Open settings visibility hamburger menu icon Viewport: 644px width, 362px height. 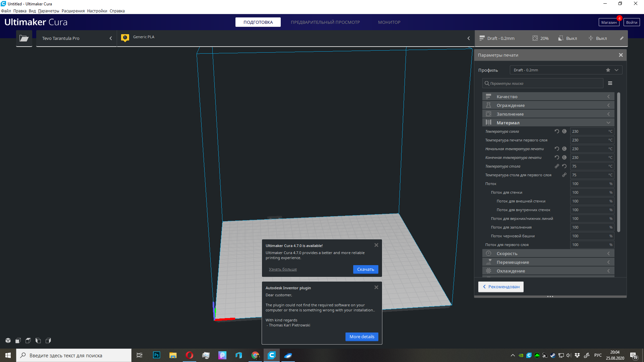(x=610, y=83)
